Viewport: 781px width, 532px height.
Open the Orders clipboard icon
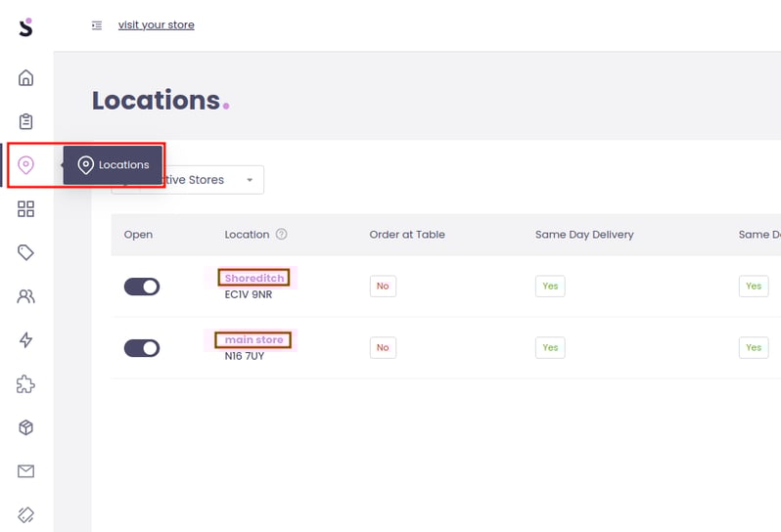(26, 121)
